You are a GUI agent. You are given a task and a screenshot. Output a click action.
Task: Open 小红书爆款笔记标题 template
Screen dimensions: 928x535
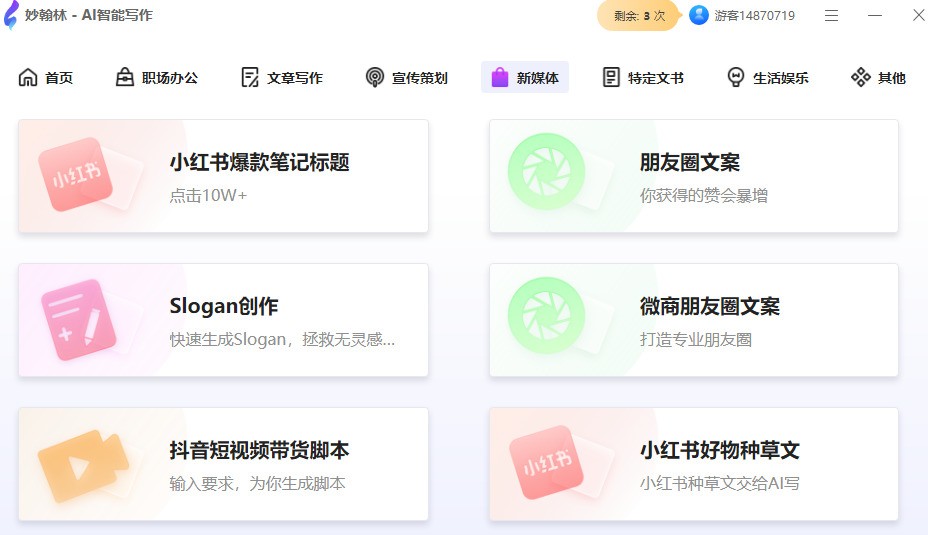pos(223,176)
